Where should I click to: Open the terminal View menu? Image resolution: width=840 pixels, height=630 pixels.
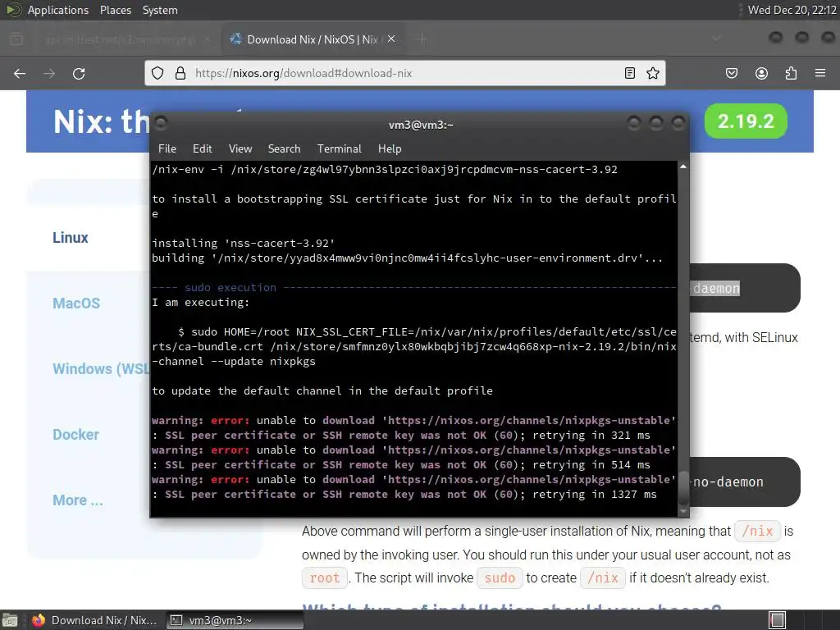pos(240,148)
